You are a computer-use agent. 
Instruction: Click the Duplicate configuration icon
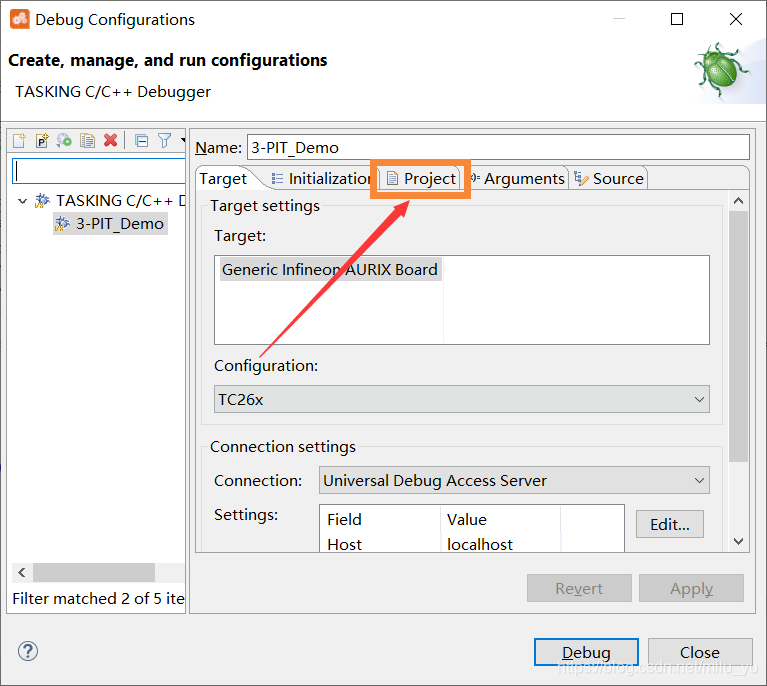[x=88, y=140]
